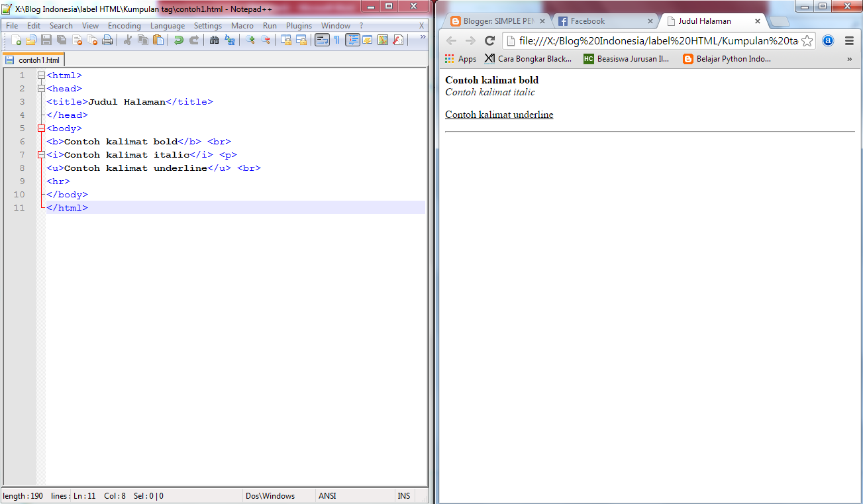Create a new file in Notepad++

click(17, 40)
